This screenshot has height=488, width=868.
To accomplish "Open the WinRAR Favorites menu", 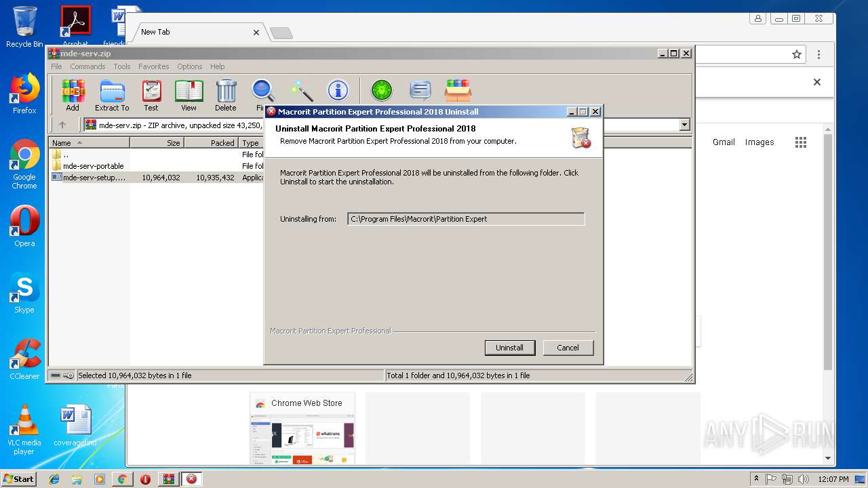I will tap(154, 66).
